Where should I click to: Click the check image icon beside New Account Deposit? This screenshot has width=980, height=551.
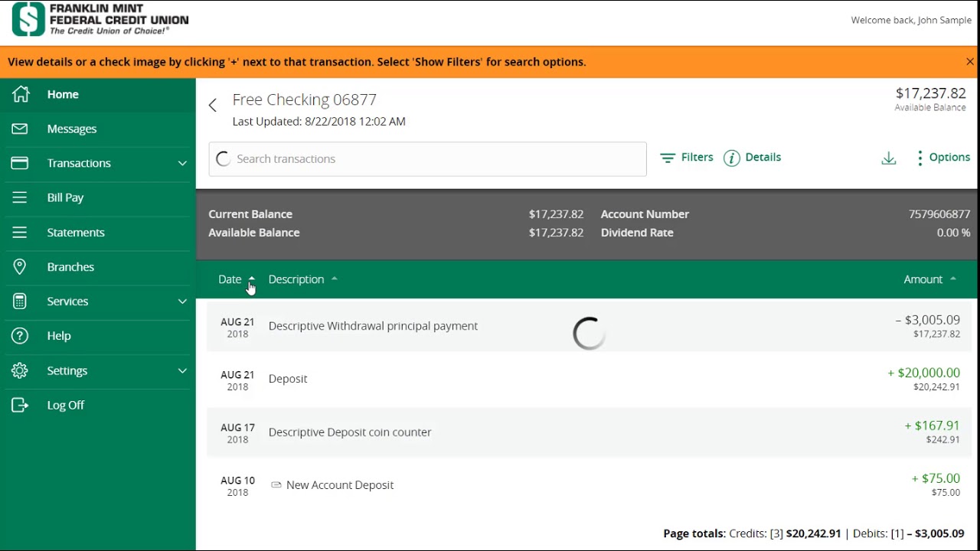coord(276,484)
